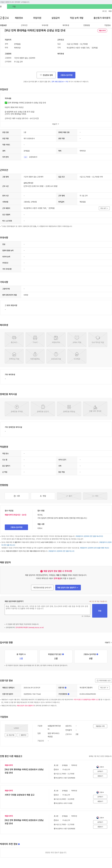Switch to the 우대사항 tab
The height and width of the screenshot is (868, 112).
click(x=45, y=25)
